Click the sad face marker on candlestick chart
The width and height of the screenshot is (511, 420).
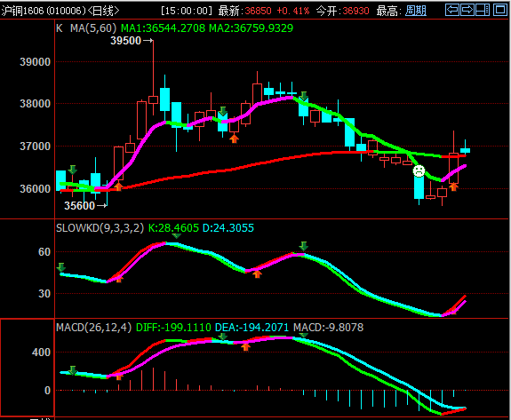coord(419,170)
